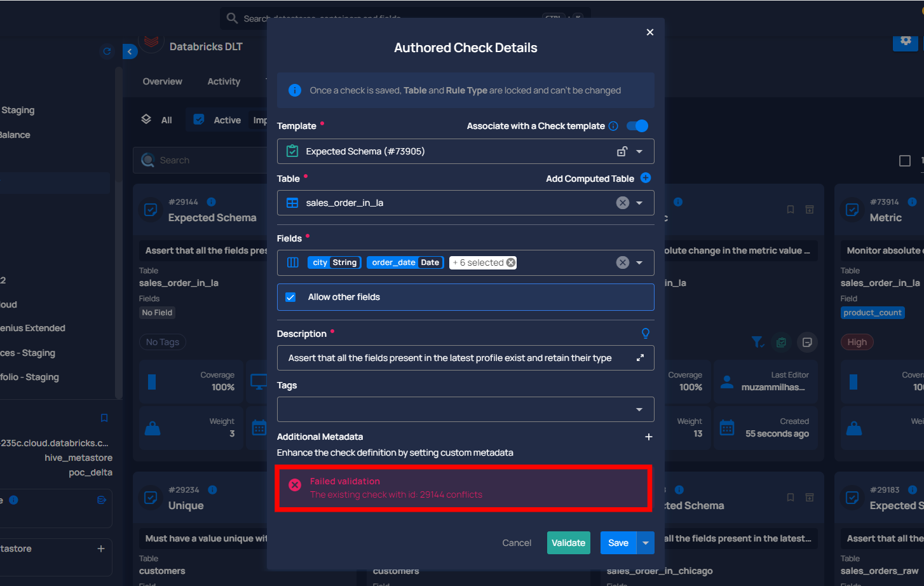The width and height of the screenshot is (924, 586).
Task: Click the sidebar bookmark icon
Action: pos(104,418)
